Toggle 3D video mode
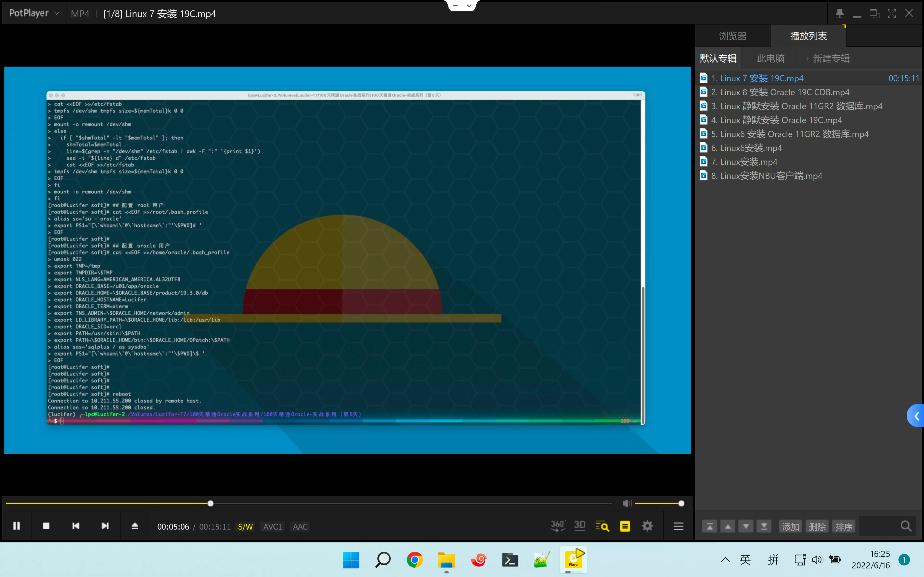This screenshot has height=577, width=924. [580, 526]
